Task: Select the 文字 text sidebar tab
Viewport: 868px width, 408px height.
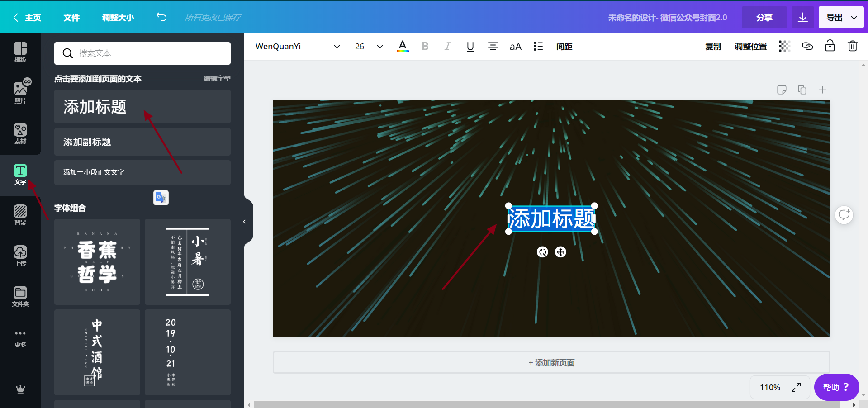Action: [20, 175]
